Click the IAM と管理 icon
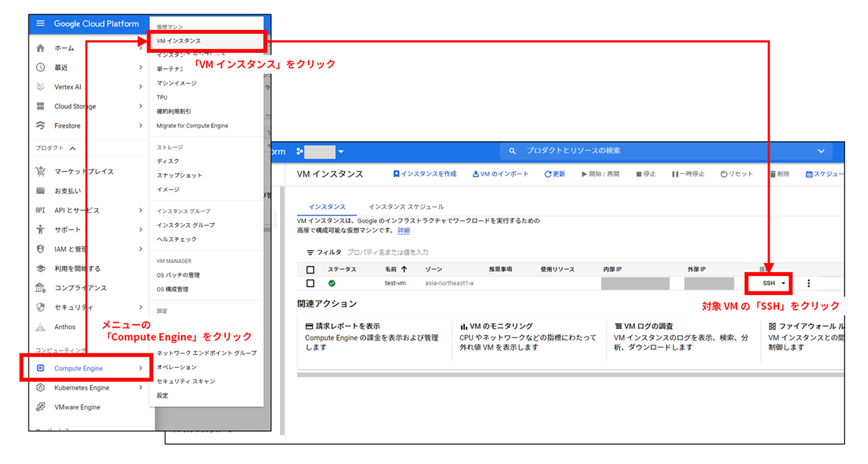The image size is (868, 464). click(x=41, y=248)
